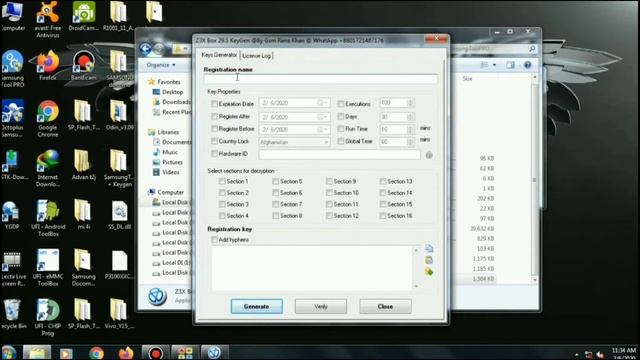Screen dimensions: 640x360
Task: Click the Windows Start button
Action: pos(9,353)
